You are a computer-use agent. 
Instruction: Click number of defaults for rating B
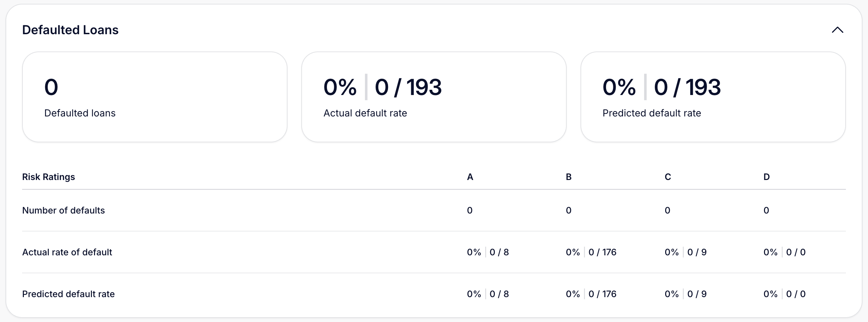tap(569, 210)
